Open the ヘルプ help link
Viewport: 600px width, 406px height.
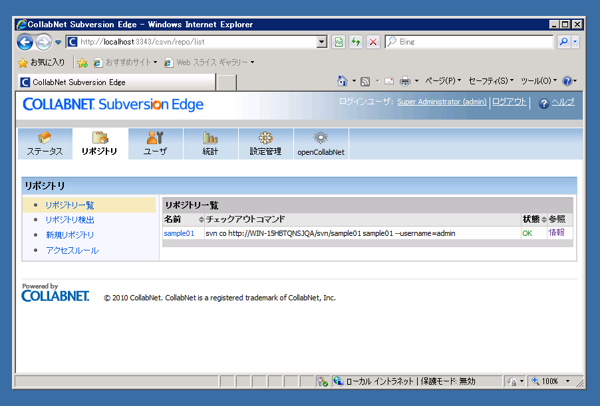562,101
